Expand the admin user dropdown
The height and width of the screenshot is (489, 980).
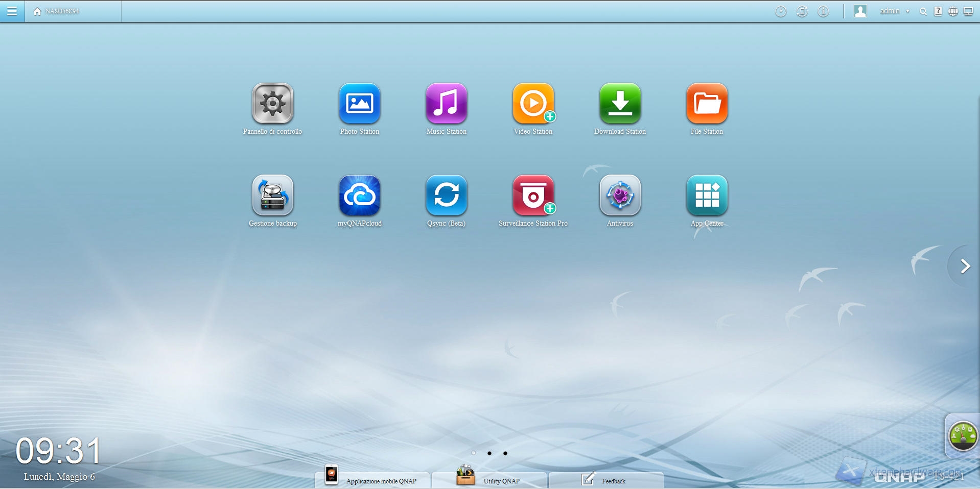pos(894,11)
